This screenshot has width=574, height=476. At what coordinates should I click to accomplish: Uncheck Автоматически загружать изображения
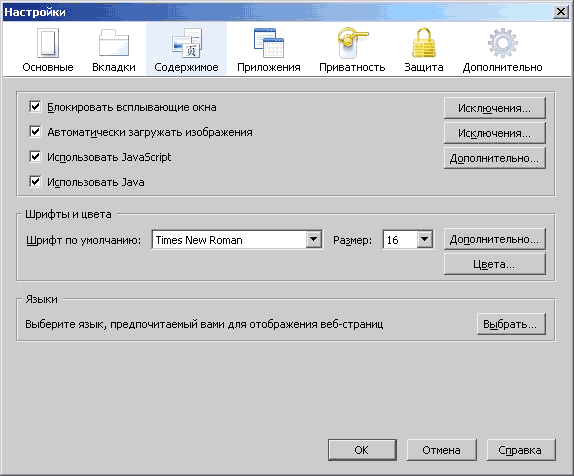pyautogui.click(x=35, y=132)
